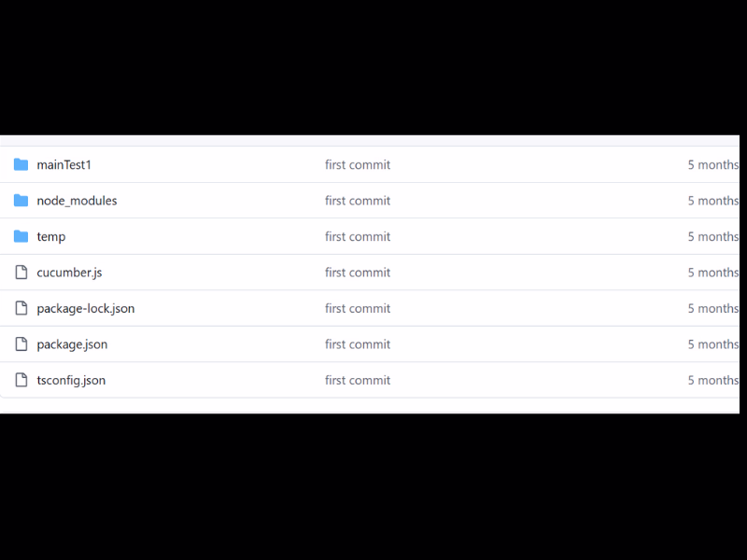Open the mainTest1 folder link
The height and width of the screenshot is (560, 747).
click(63, 165)
